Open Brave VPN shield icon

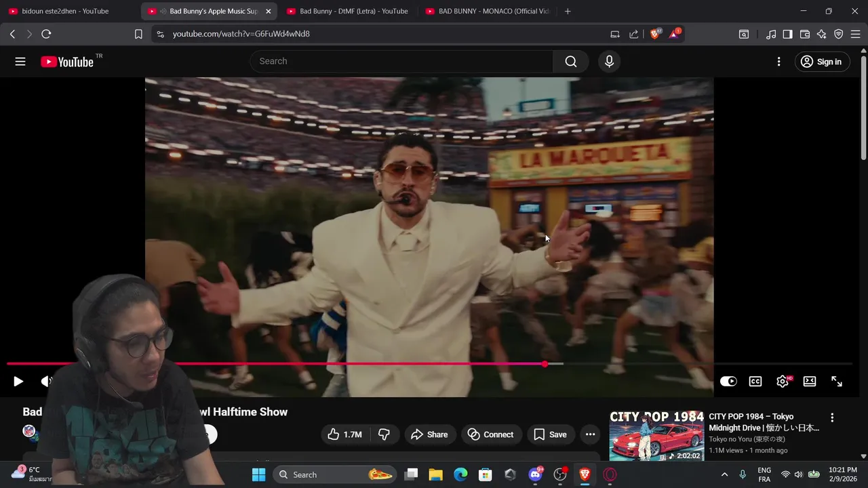tap(839, 34)
